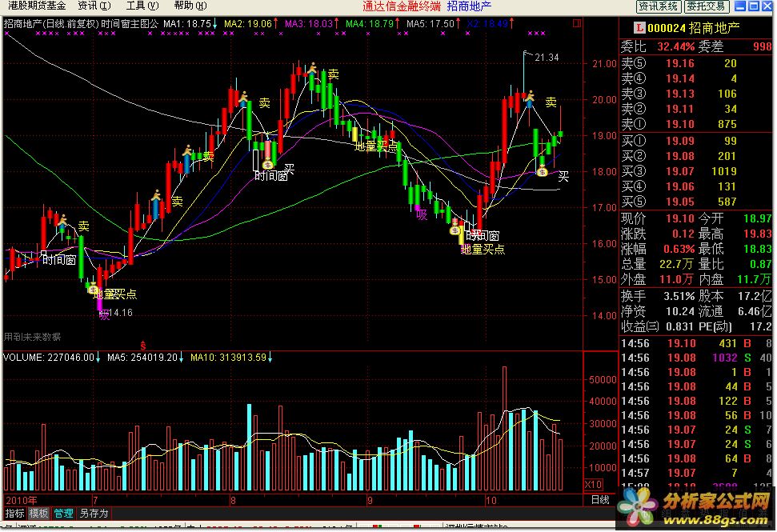Image resolution: width=777 pixels, height=532 pixels.
Task: Open the 港股期货基金 menu
Action: 37,6
